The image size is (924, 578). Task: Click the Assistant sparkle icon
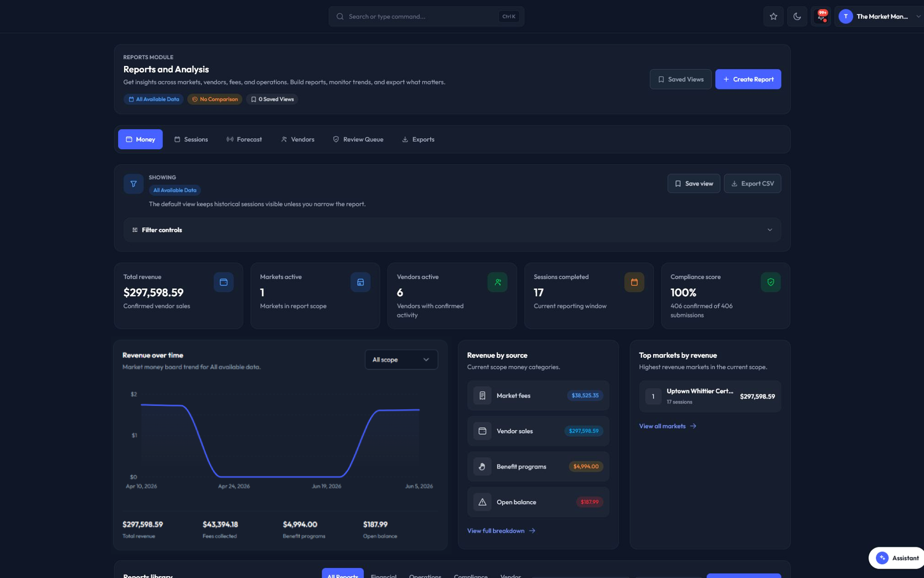point(882,558)
